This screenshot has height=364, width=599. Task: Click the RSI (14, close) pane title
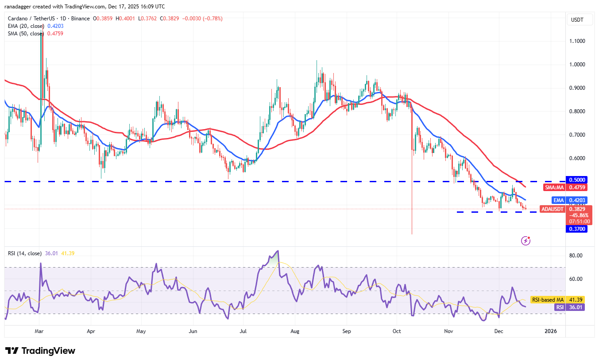(24, 253)
